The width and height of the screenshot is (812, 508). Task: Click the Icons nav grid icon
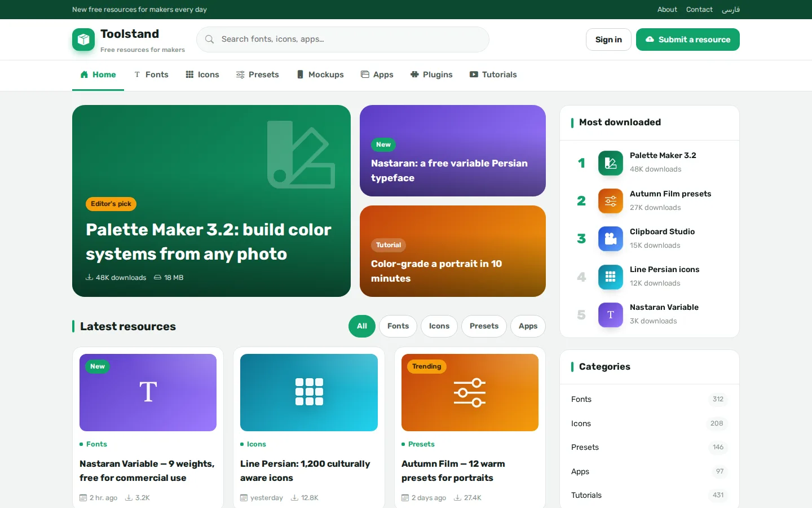[x=189, y=75]
